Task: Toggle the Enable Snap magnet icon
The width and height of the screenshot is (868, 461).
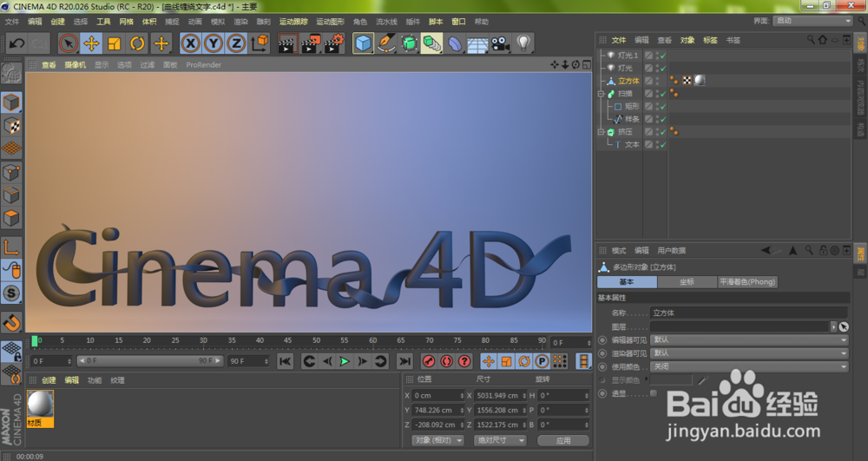Action: coord(11,321)
